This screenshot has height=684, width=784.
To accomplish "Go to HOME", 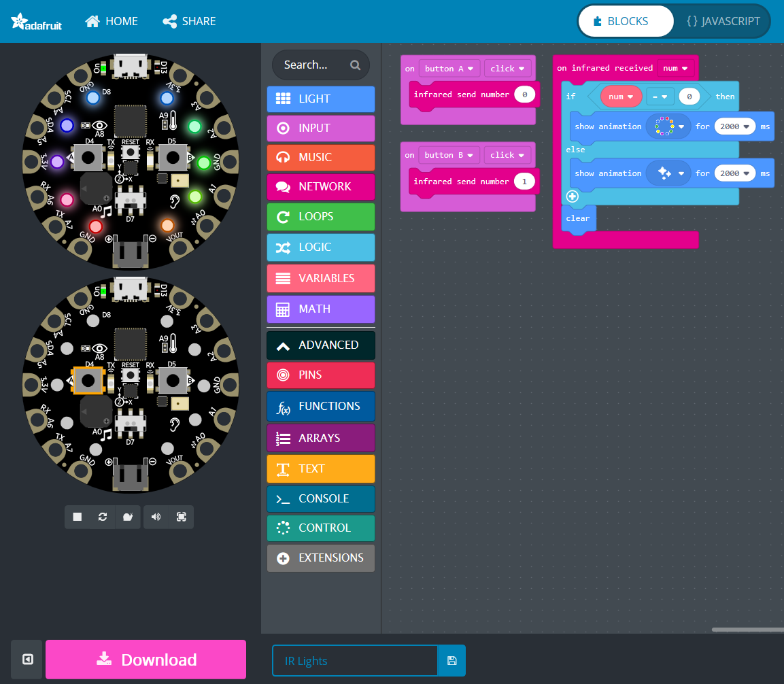I will [x=112, y=22].
